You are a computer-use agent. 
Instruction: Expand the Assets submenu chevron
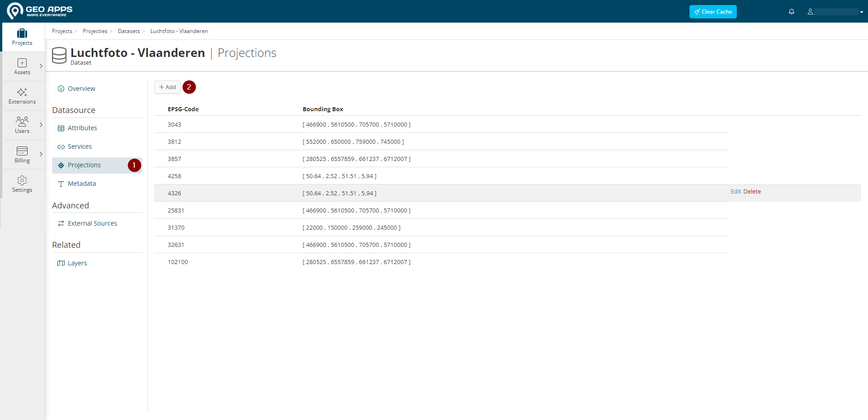(x=41, y=66)
